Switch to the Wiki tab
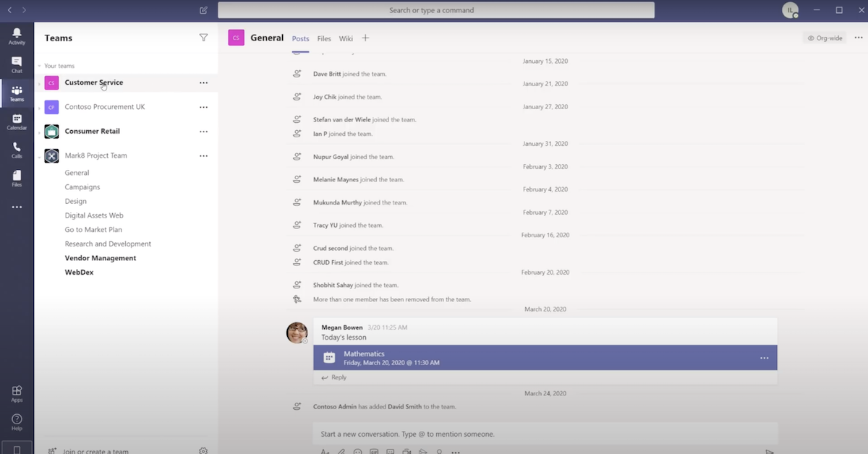 tap(346, 38)
